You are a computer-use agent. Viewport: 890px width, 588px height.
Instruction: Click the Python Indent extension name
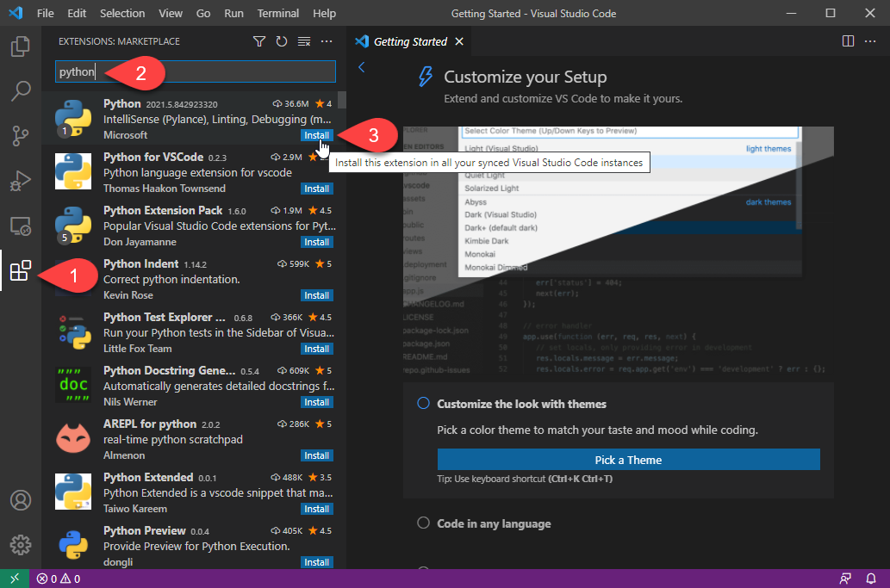tap(140, 263)
